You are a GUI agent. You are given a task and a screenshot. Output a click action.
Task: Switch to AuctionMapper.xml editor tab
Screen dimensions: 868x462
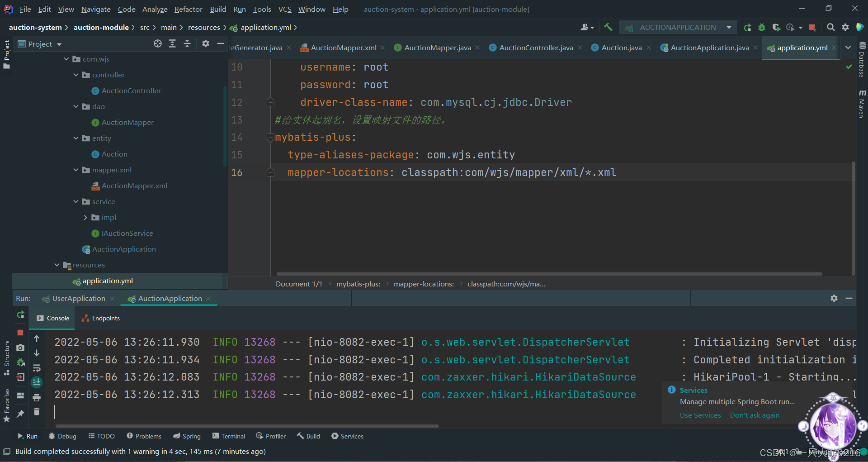coord(343,48)
